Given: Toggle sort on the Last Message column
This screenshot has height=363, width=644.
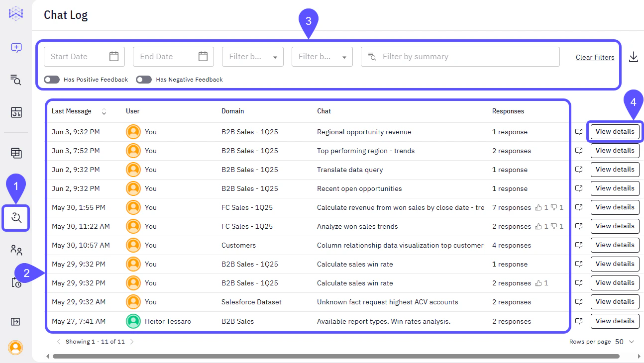Looking at the screenshot, I should [104, 111].
